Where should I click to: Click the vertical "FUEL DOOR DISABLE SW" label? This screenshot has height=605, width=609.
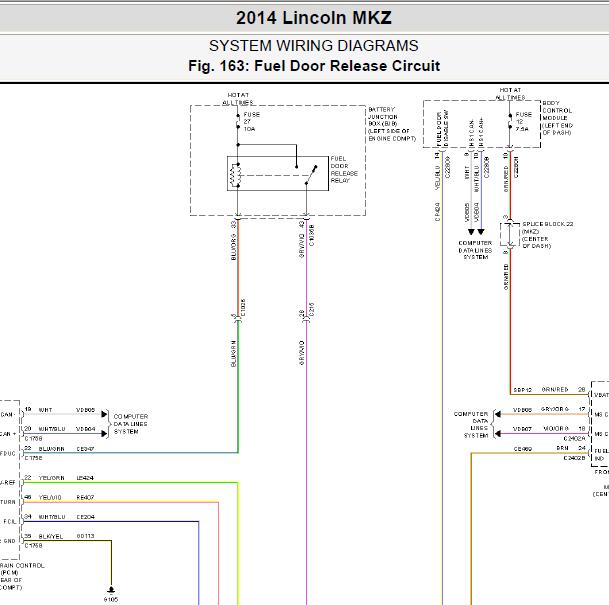442,128
